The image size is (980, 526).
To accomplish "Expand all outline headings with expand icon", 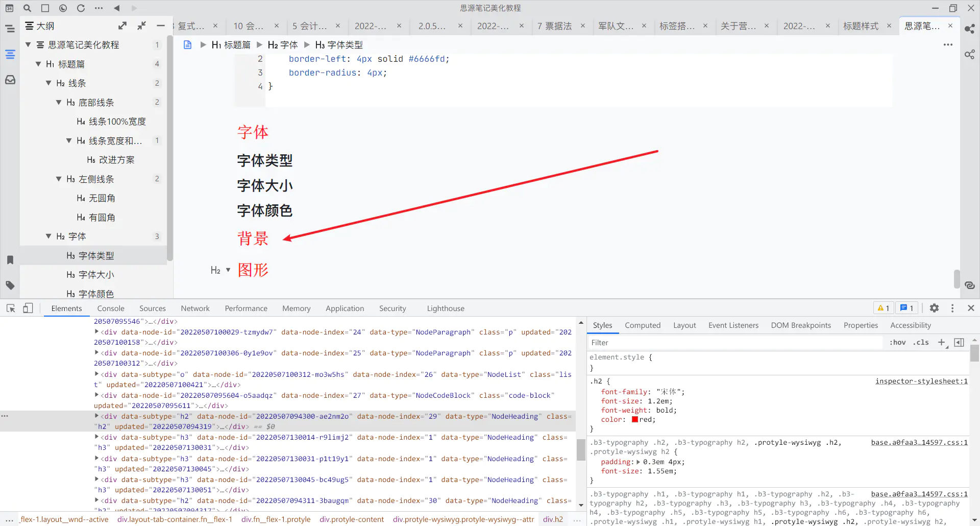I will pyautogui.click(x=122, y=26).
